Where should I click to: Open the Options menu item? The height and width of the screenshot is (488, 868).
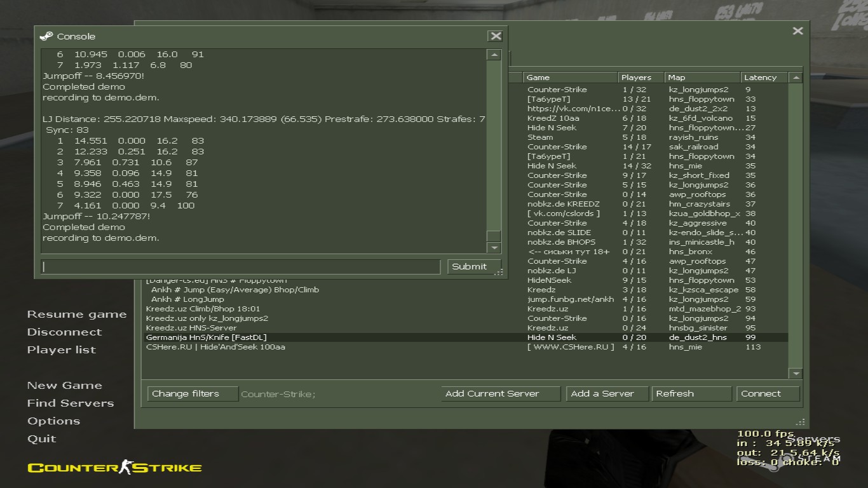(x=53, y=421)
